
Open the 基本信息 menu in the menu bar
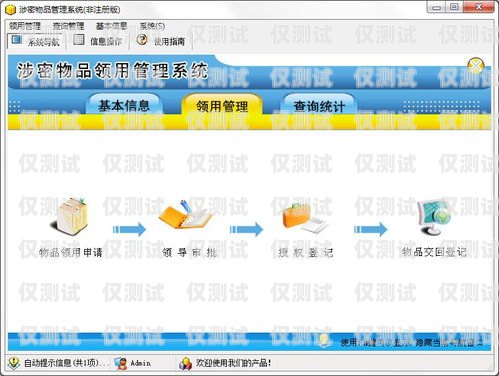111,26
